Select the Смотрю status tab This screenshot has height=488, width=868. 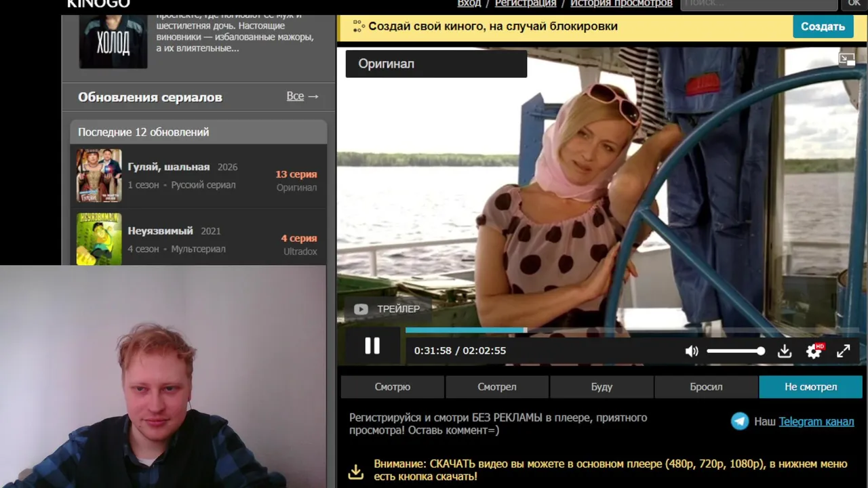coord(393,387)
